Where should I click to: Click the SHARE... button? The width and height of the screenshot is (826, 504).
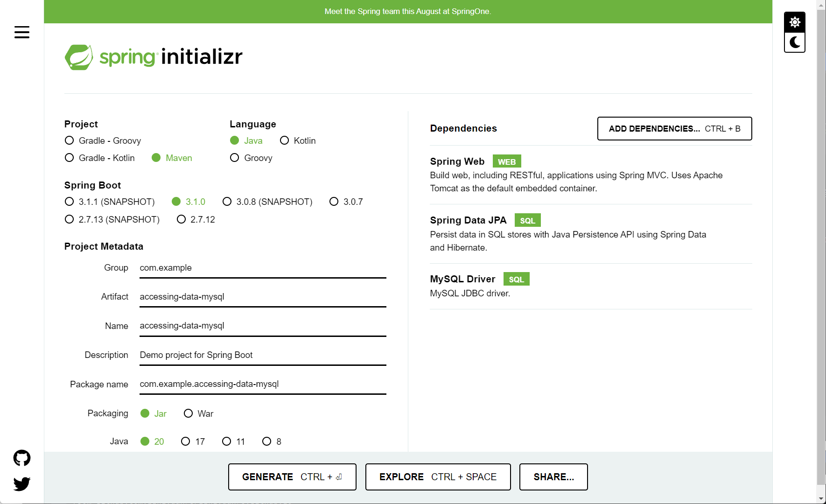553,477
